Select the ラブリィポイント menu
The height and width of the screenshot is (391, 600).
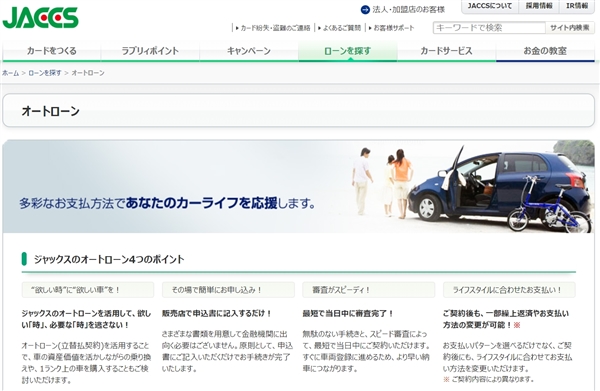[150, 51]
